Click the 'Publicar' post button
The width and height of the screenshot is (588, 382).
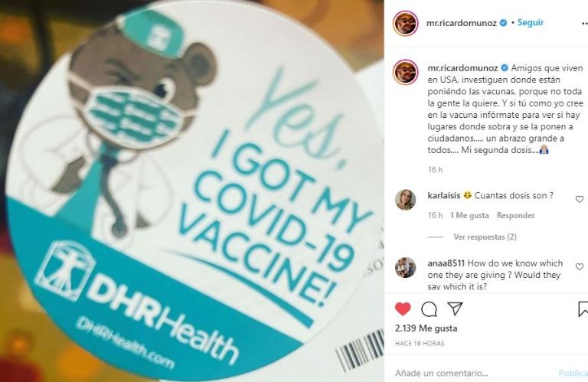(x=573, y=373)
